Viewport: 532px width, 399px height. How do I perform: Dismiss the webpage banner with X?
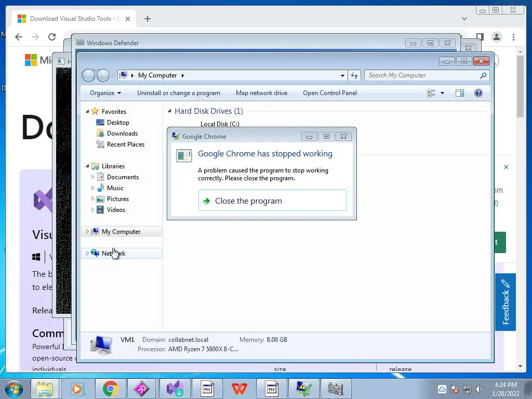[506, 167]
